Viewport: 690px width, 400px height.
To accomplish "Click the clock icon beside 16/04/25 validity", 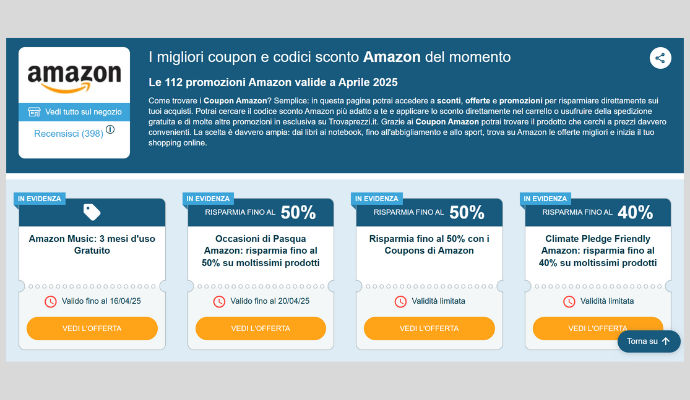I will tap(51, 301).
